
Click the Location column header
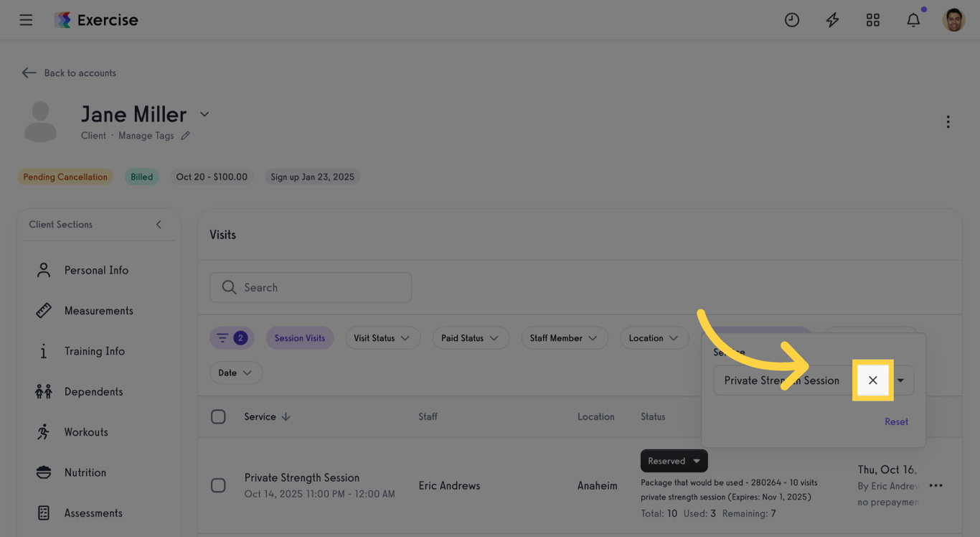[595, 416]
